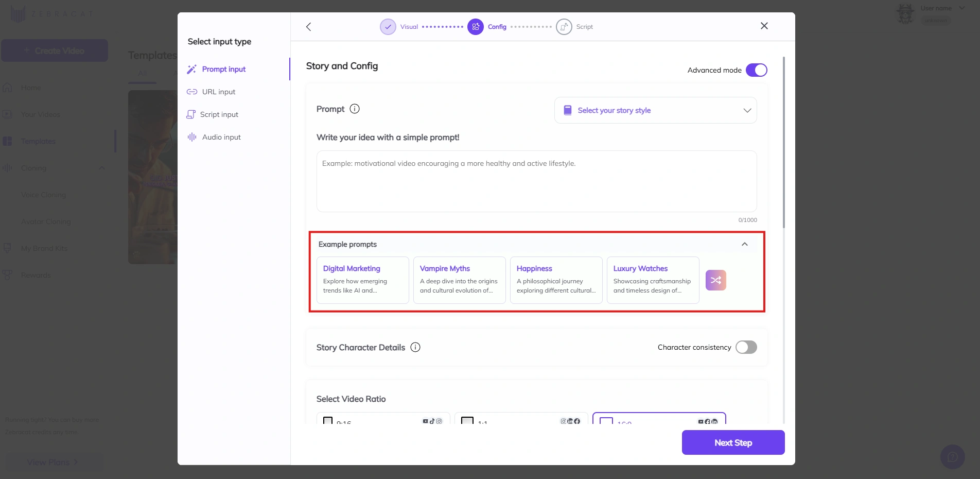Collapse the Cloning section in sidebar
This screenshot has width=980, height=479.
point(102,168)
